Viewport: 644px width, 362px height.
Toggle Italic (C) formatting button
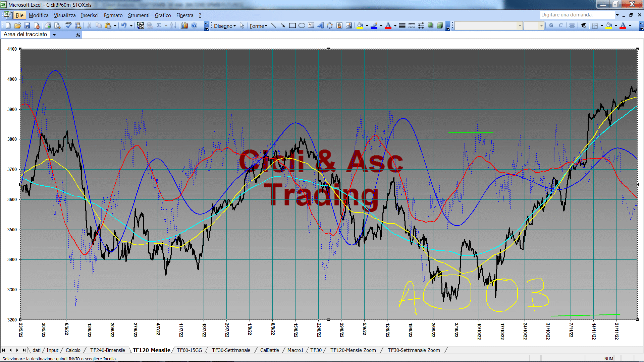pos(560,25)
